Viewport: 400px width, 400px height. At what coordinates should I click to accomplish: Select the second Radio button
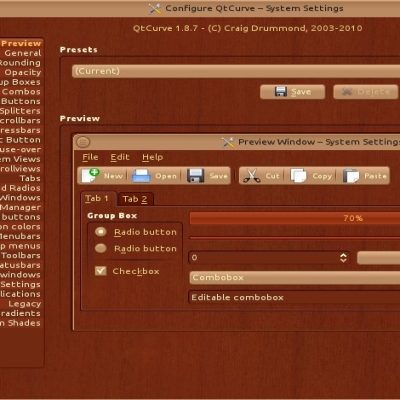(101, 248)
